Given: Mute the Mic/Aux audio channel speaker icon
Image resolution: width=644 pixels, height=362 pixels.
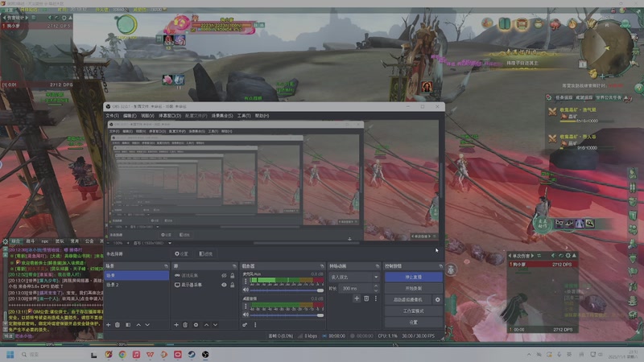Looking at the screenshot, I should coord(246,290).
